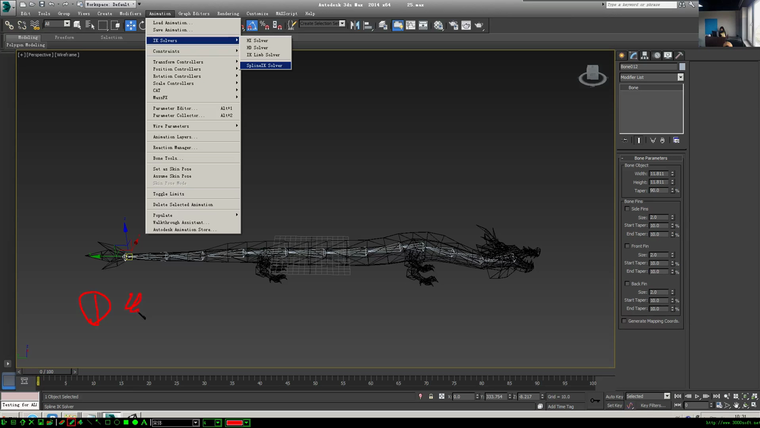
Task: Enable the Side Fins checkbox
Action: pos(626,208)
